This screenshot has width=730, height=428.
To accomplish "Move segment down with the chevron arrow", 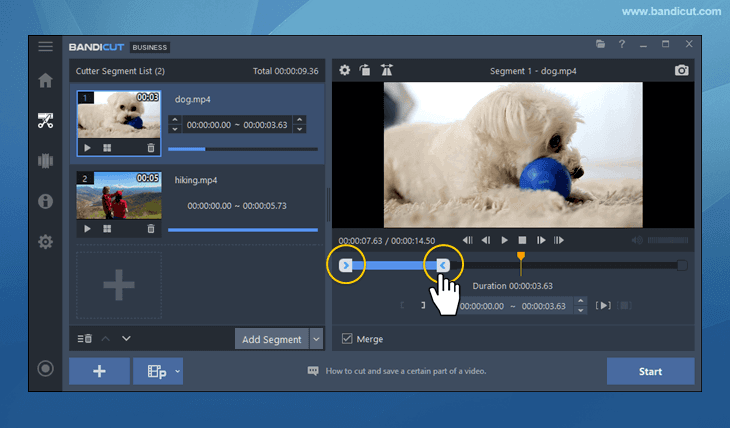I will click(127, 339).
